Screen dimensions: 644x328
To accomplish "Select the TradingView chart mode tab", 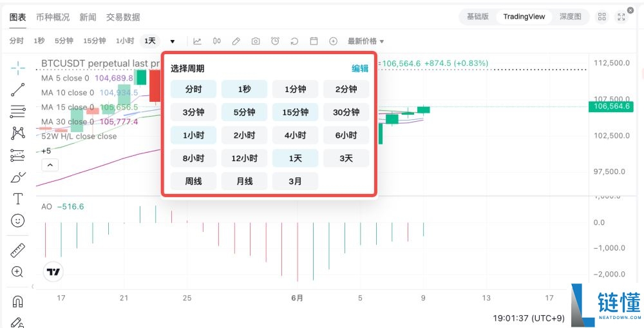I will coord(524,17).
